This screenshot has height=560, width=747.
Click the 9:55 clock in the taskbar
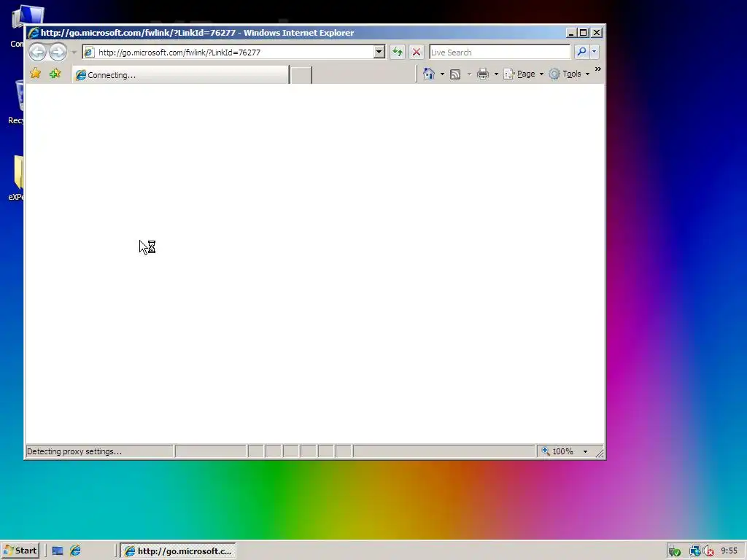(729, 551)
